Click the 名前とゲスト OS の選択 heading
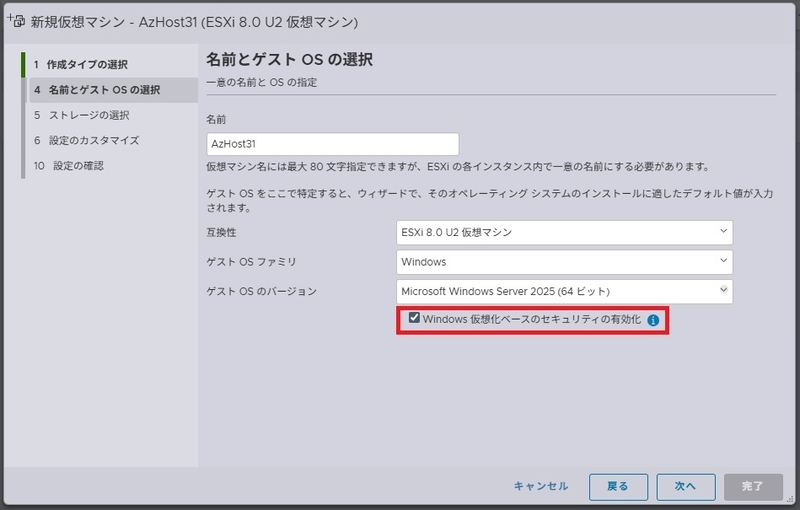Screen dimensions: 800x510 pos(289,60)
